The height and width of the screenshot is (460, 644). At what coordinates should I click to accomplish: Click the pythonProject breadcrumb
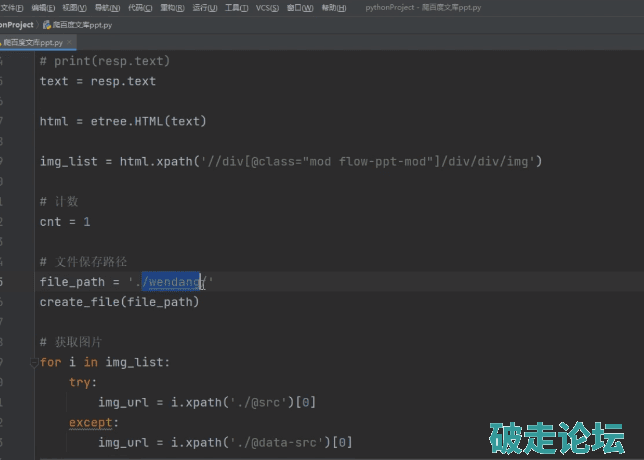tap(16, 24)
